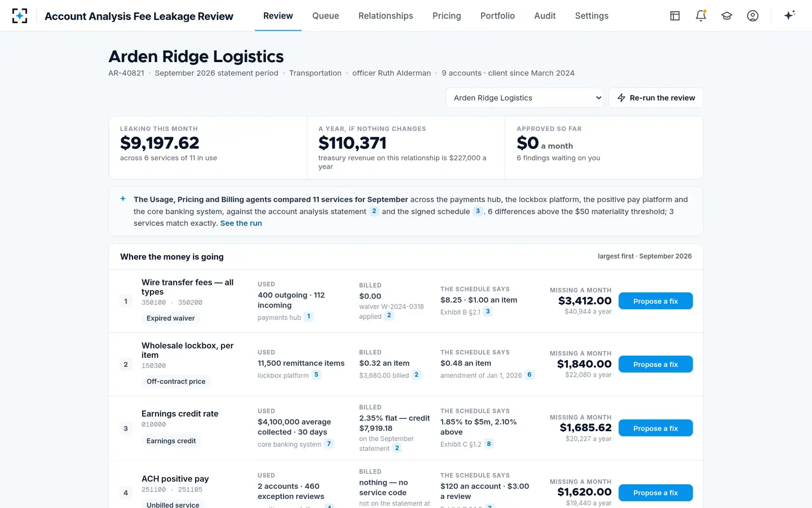Select the Pricing tab
Viewport: 812px width, 508px height.
[447, 16]
